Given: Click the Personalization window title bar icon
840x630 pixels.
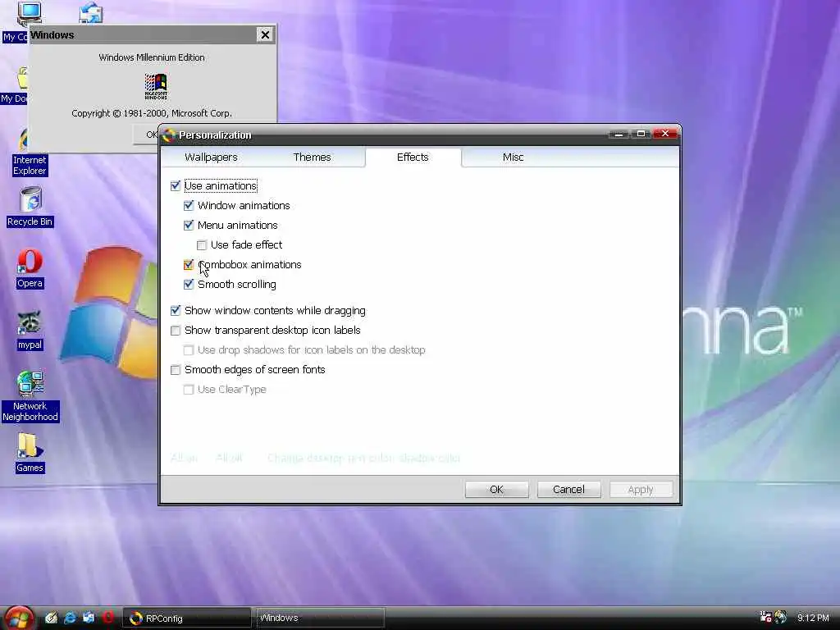Looking at the screenshot, I should 169,135.
